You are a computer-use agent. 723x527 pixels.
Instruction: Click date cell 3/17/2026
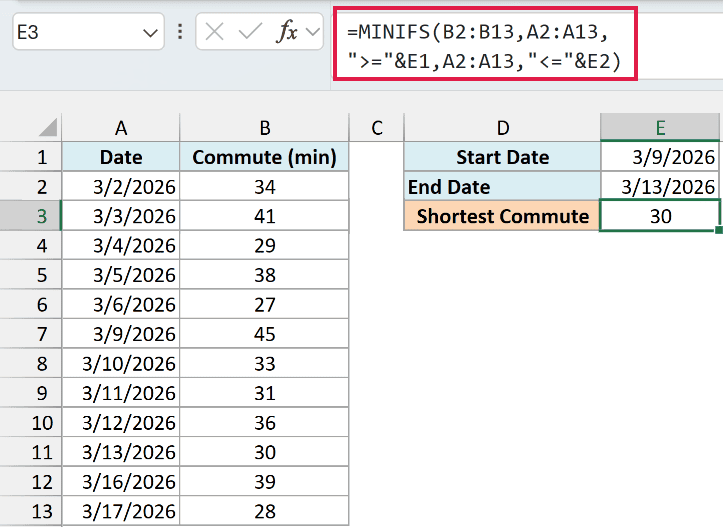(x=121, y=511)
